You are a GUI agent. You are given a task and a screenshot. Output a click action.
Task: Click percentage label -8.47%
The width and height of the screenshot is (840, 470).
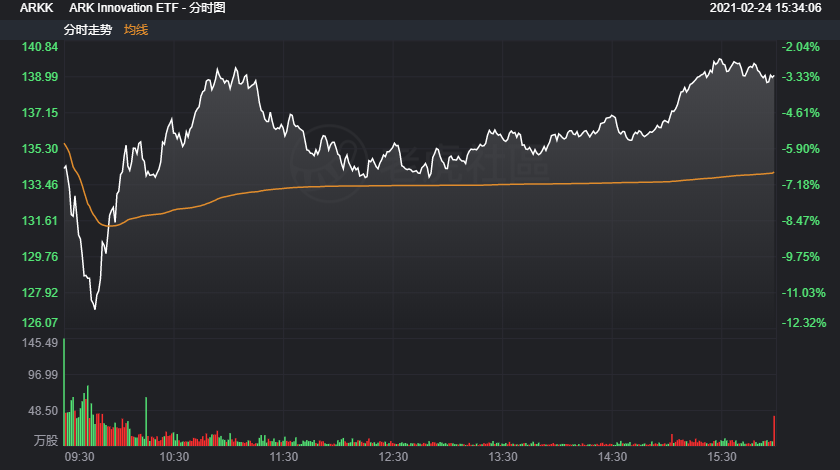coord(800,220)
